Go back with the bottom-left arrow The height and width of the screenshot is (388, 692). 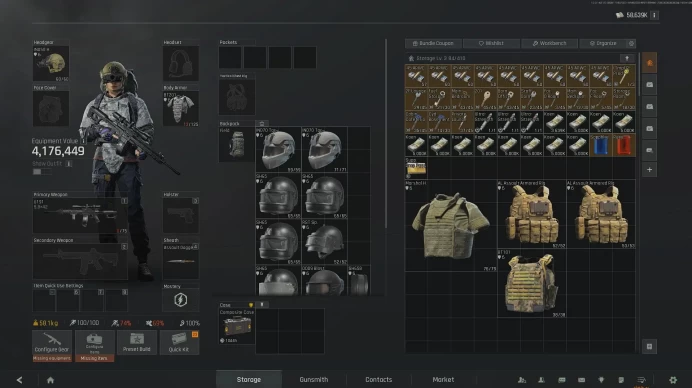(19, 380)
